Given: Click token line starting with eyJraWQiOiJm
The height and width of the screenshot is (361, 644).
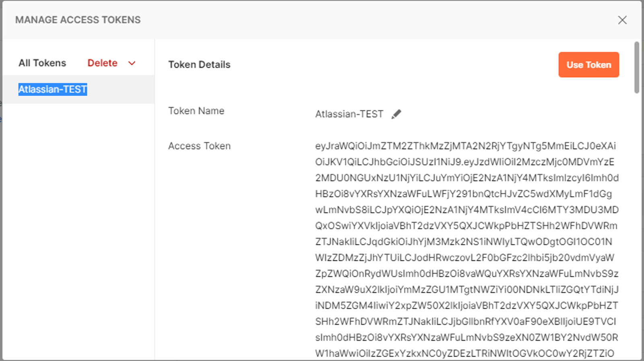Looking at the screenshot, I should click(x=465, y=146).
